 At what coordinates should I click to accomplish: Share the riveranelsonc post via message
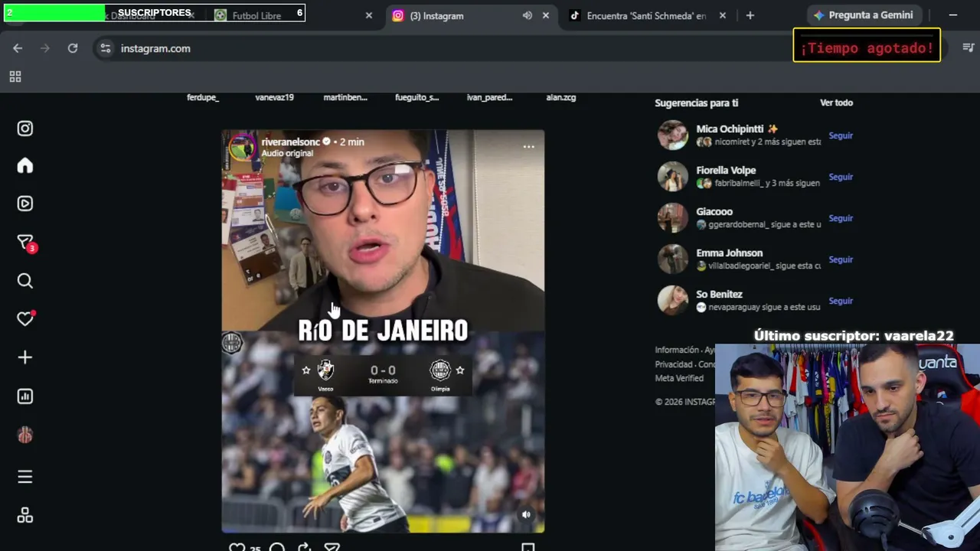coord(332,547)
